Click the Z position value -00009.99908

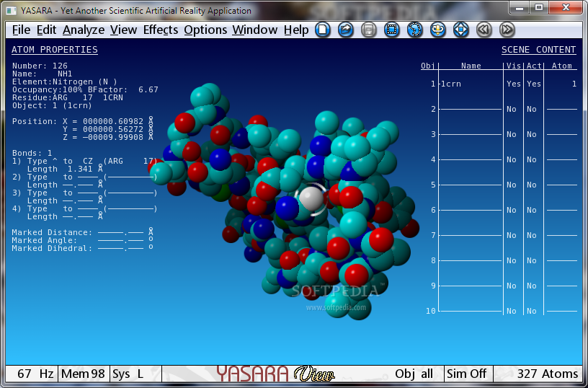coord(113,137)
